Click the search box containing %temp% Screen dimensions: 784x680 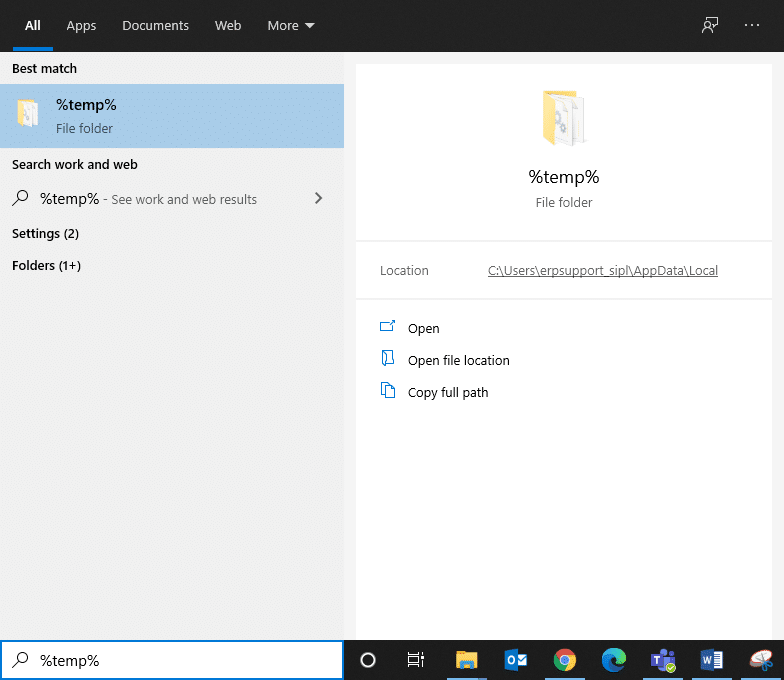coord(180,660)
